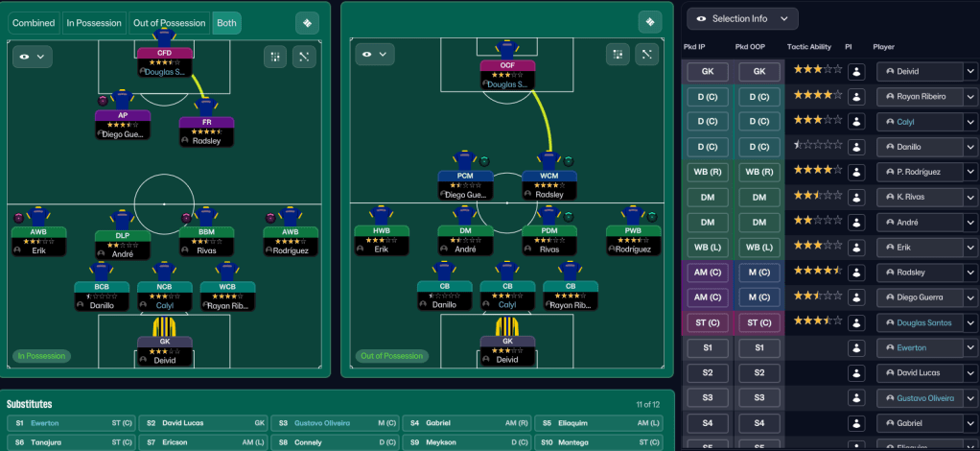Open eye visibility dropdown on right pitch
The image size is (980, 451).
(x=375, y=55)
